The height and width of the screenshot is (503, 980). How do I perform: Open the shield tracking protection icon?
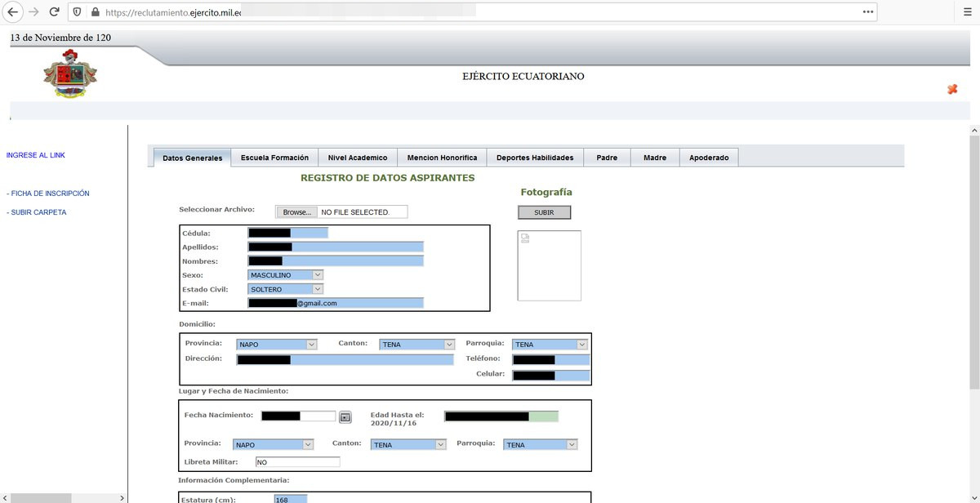(x=77, y=12)
